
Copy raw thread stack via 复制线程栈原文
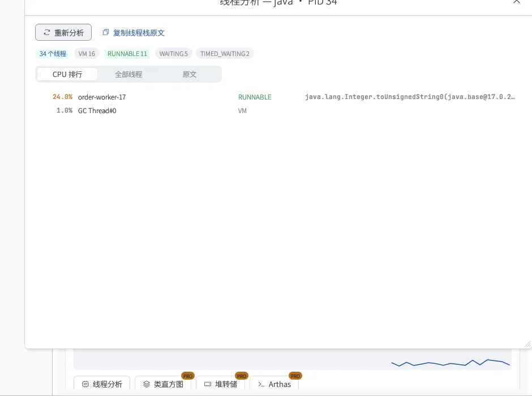click(134, 33)
